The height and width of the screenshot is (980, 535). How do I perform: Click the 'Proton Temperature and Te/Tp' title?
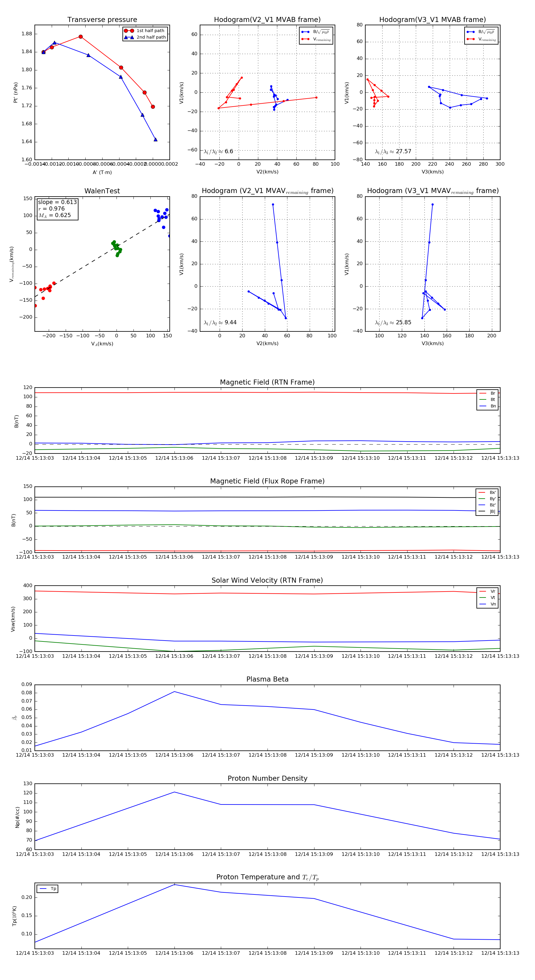[267, 877]
